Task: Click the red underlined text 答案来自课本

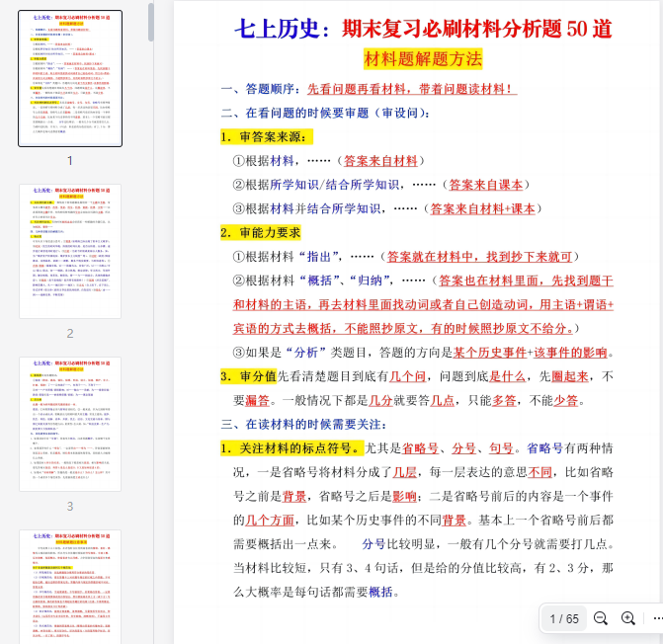Action: tap(484, 185)
